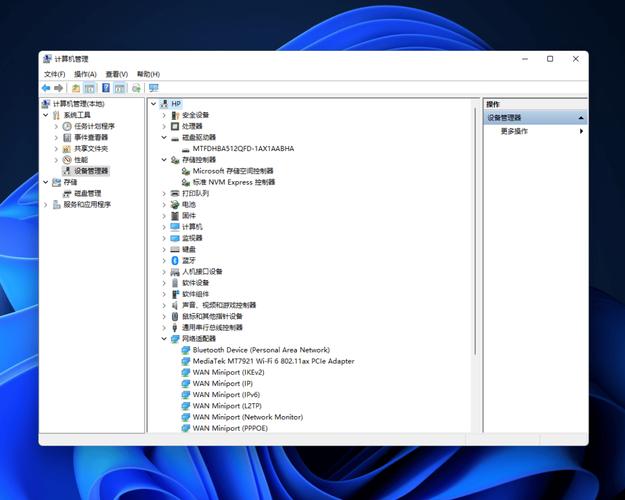
Task: Collapse the 网络适配器 category
Action: 165,339
